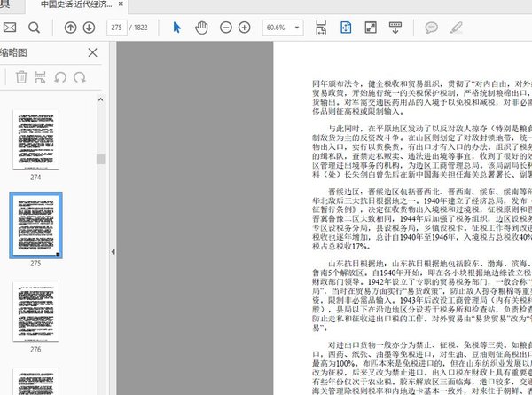Toggle fit width scrolling mode
Screen dimensions: 532x395
point(322,28)
